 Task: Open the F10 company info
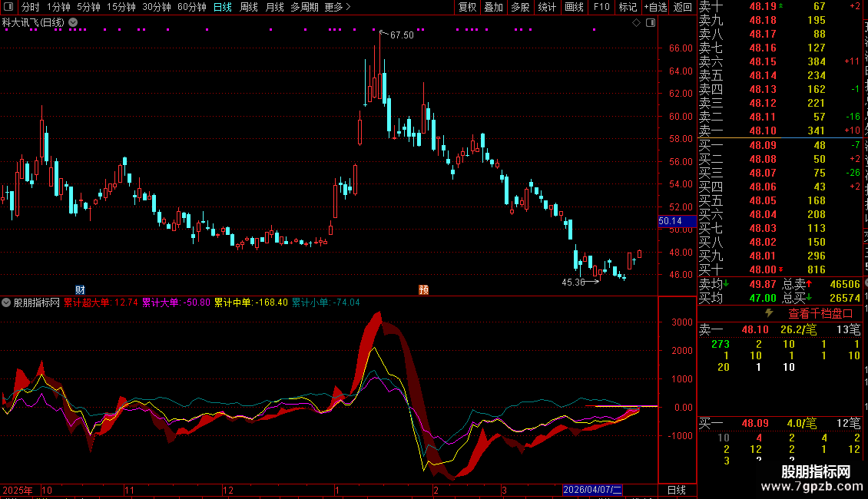601,7
